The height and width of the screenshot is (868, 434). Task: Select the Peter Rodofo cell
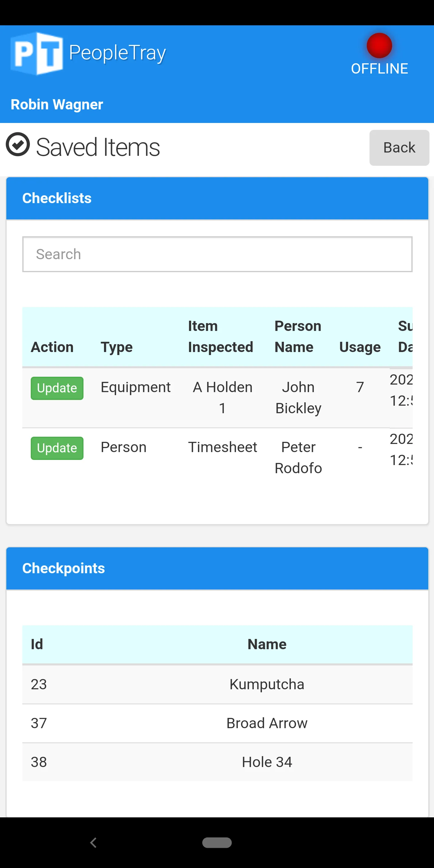pyautogui.click(x=298, y=458)
